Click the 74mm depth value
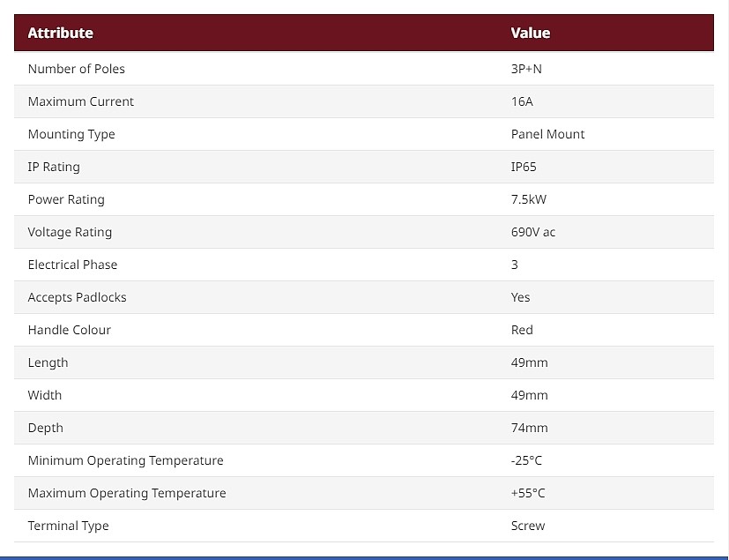The width and height of the screenshot is (729, 560). (x=530, y=428)
